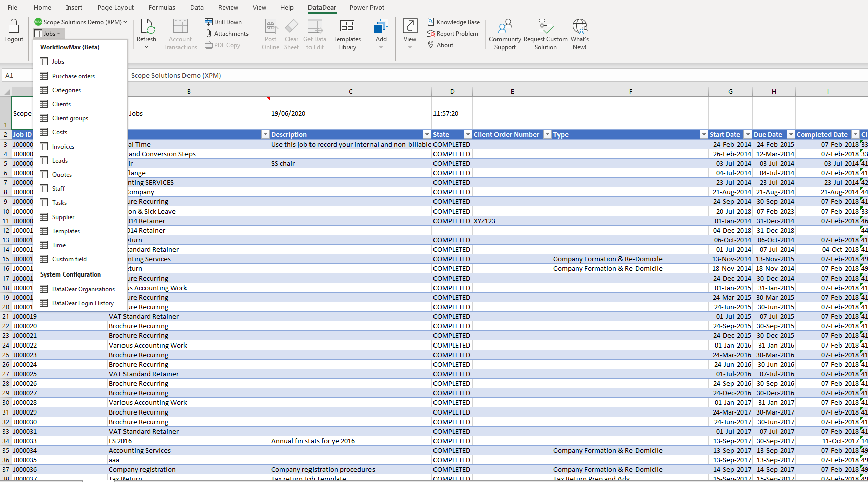This screenshot has width=868, height=482.
Task: Click cell 'Annual fin stats for ye 2016'
Action: [351, 441]
